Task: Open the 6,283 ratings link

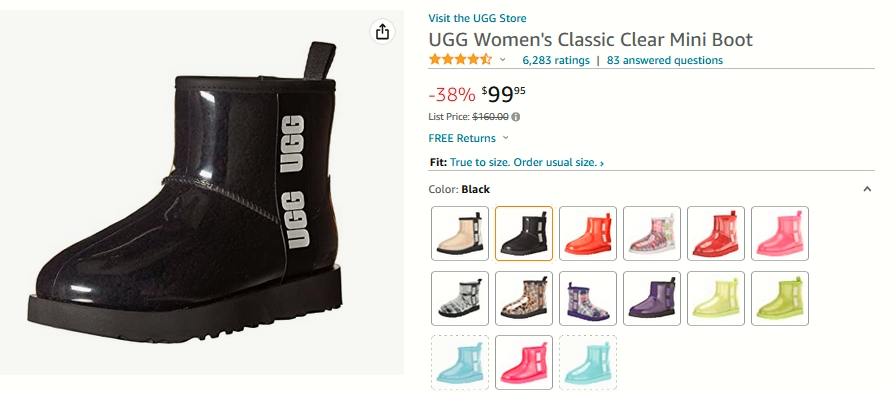Action: click(x=556, y=60)
